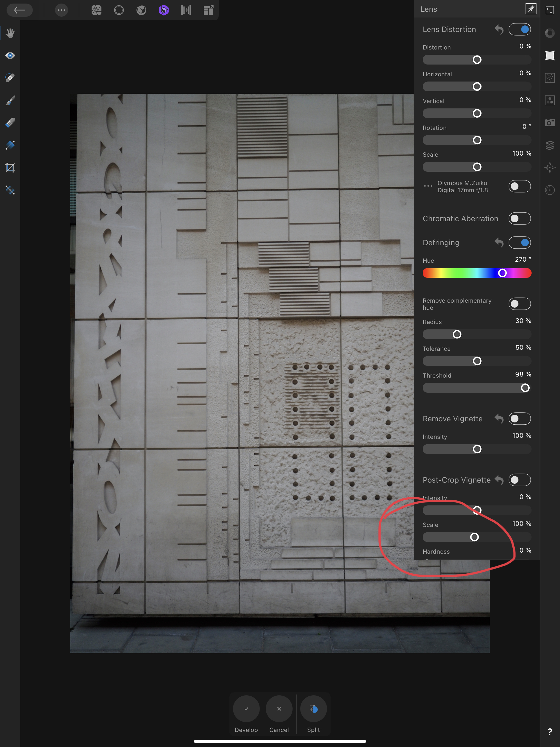Open the Lens studio icon
The width and height of the screenshot is (560, 747).
(550, 56)
